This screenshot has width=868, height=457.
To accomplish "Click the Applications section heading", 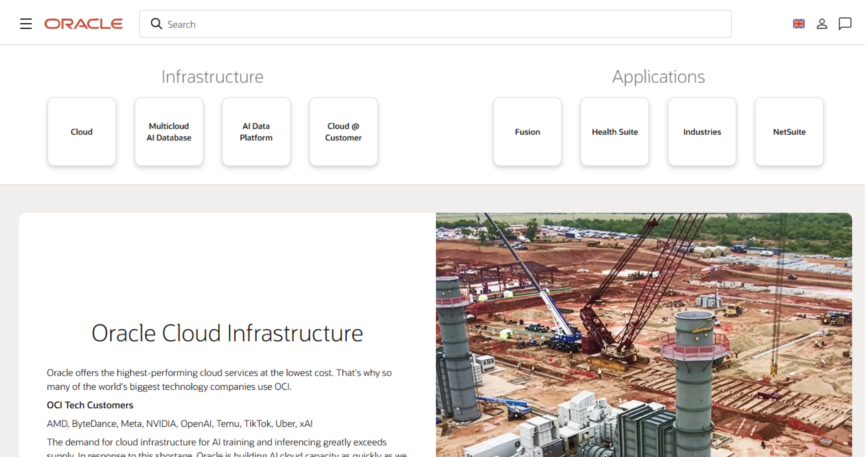I will [658, 77].
